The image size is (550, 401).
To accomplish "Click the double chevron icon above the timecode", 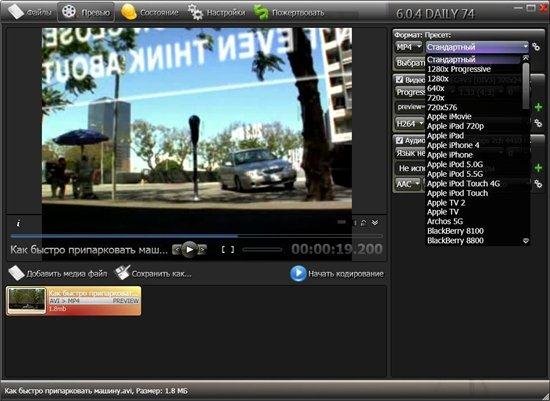I will tap(375, 223).
